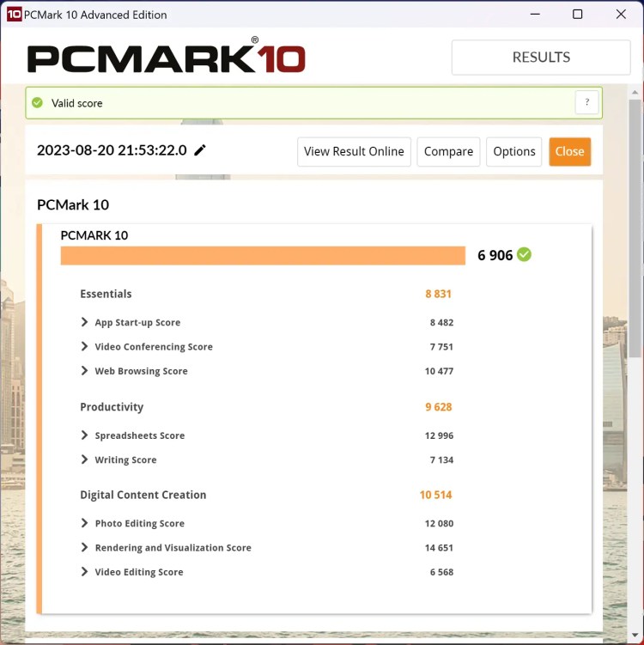Click the orange PCMark 10 score bar

point(263,256)
